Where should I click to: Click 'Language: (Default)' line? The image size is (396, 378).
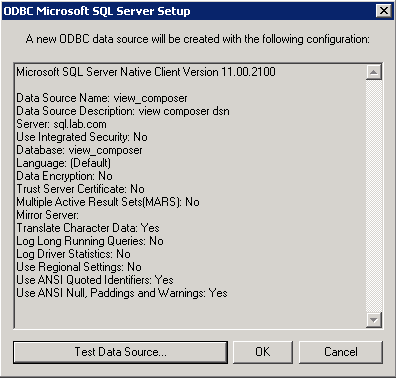pyautogui.click(x=64, y=163)
